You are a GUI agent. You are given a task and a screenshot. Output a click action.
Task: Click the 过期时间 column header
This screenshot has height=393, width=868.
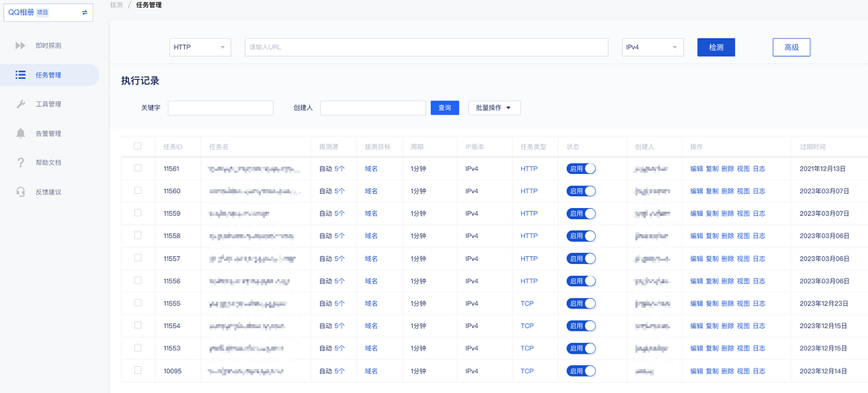click(x=813, y=147)
